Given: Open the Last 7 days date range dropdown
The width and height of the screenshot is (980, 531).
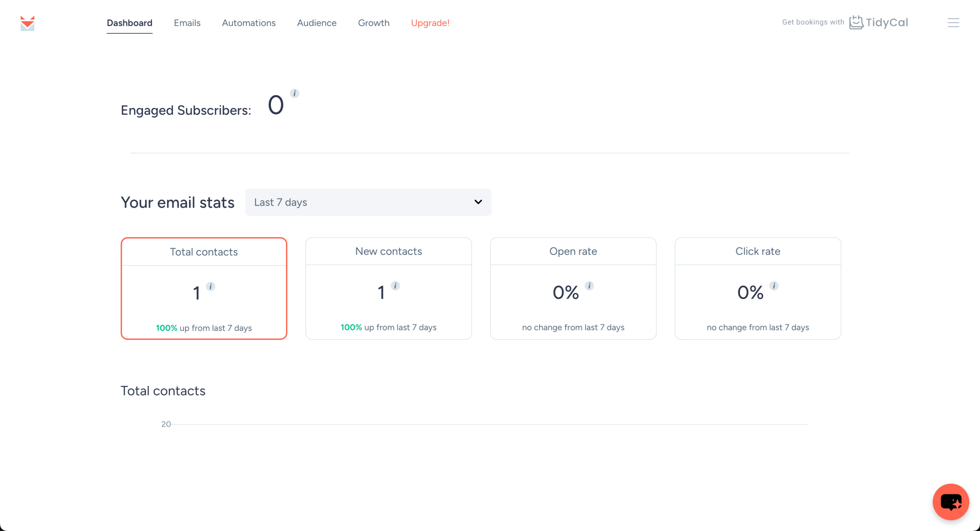Looking at the screenshot, I should pyautogui.click(x=368, y=202).
